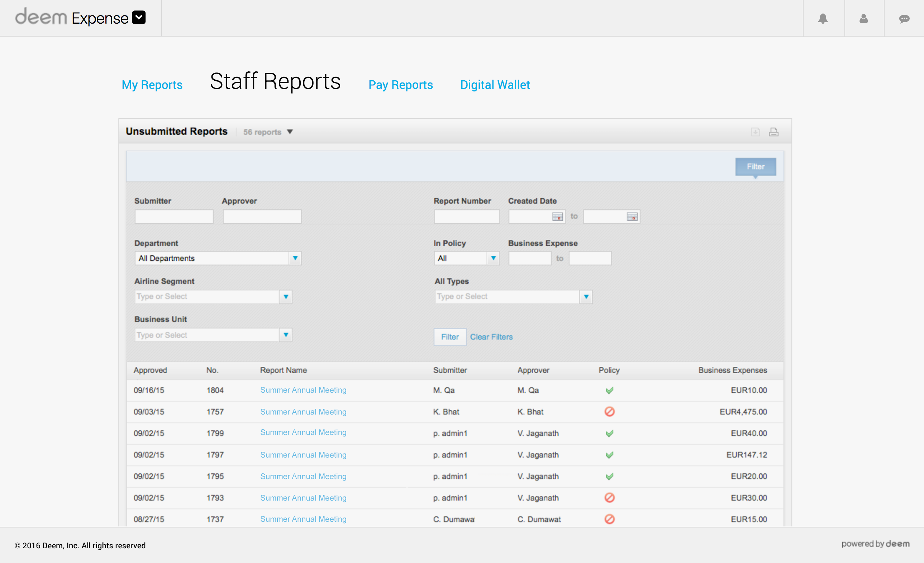The image size is (924, 563).
Task: Click the Business Expense maximum field
Action: [x=590, y=258]
